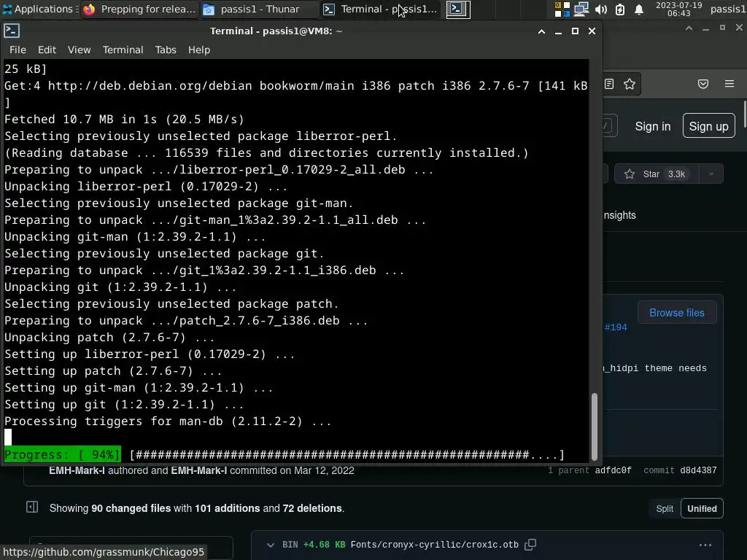The height and width of the screenshot is (560, 747).
Task: Open the Edit menu in Terminal
Action: click(47, 50)
